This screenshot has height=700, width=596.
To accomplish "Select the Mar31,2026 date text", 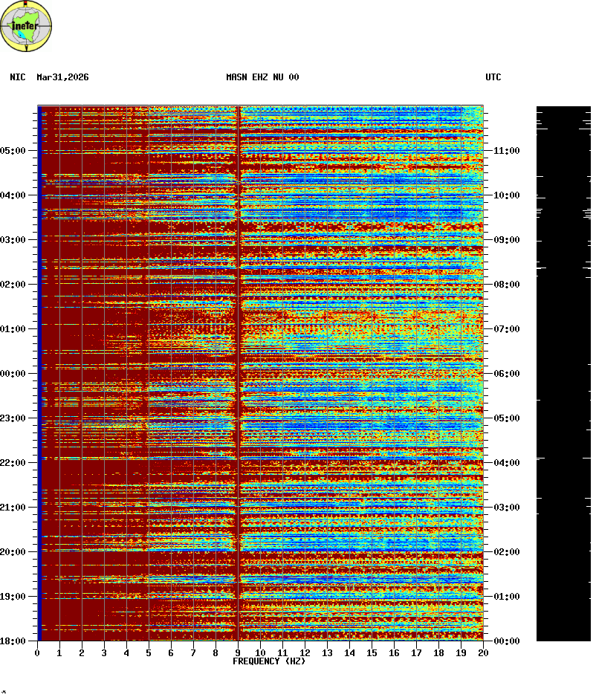I will pos(62,77).
